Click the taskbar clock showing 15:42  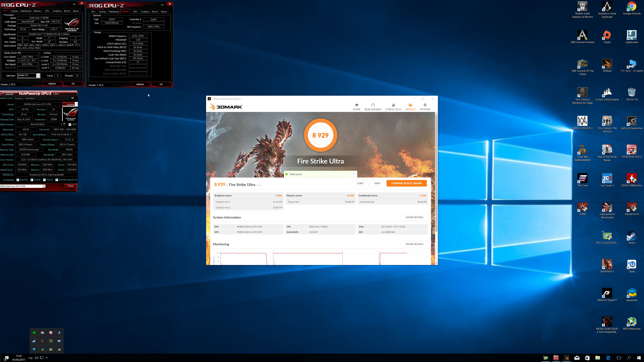(x=19, y=358)
